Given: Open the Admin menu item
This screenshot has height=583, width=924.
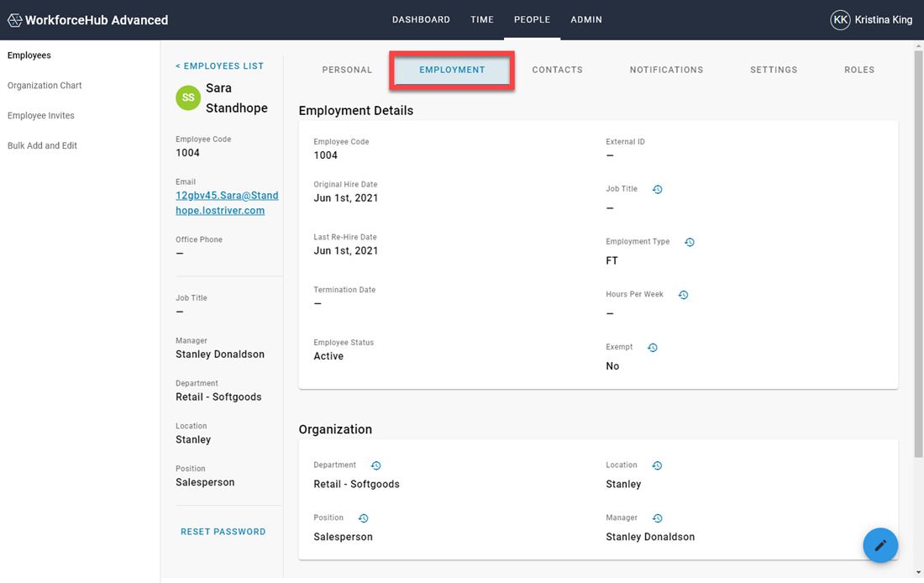Looking at the screenshot, I should [x=585, y=20].
